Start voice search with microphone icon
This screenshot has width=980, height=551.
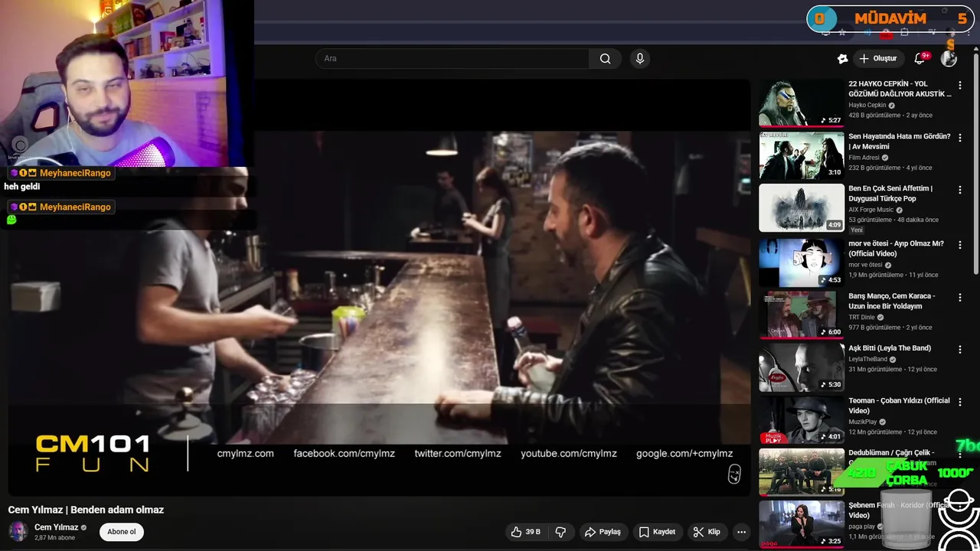(640, 59)
